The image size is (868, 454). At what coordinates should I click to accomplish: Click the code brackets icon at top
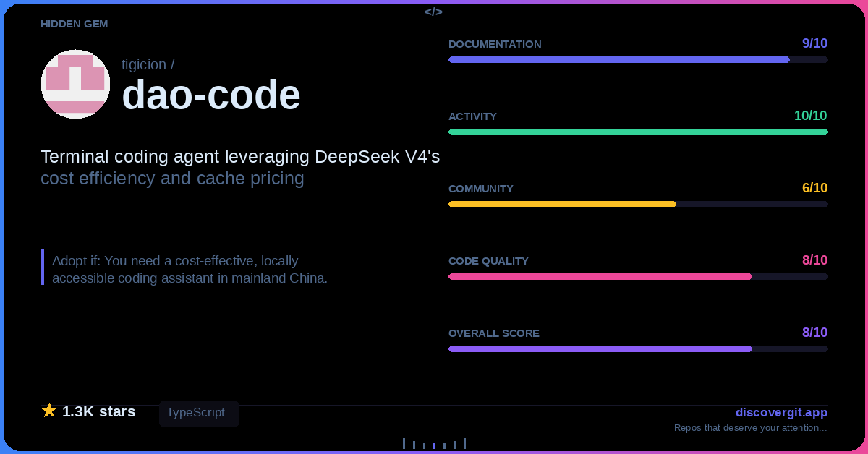point(433,12)
